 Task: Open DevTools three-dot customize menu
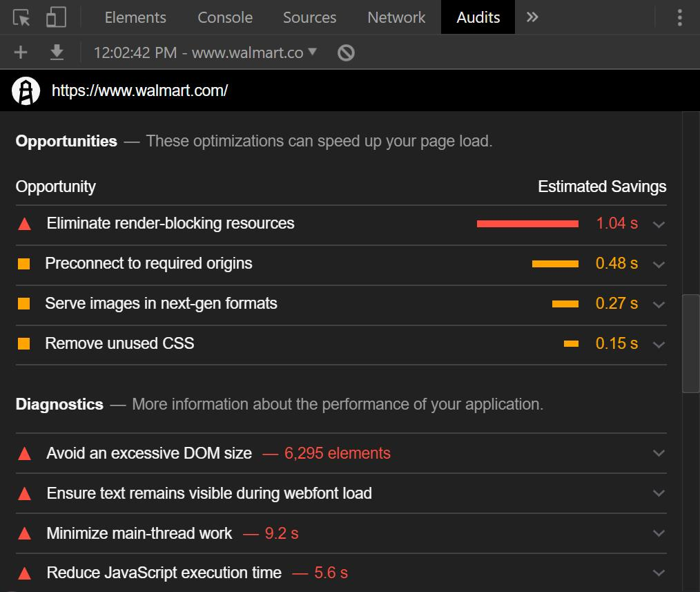point(679,17)
